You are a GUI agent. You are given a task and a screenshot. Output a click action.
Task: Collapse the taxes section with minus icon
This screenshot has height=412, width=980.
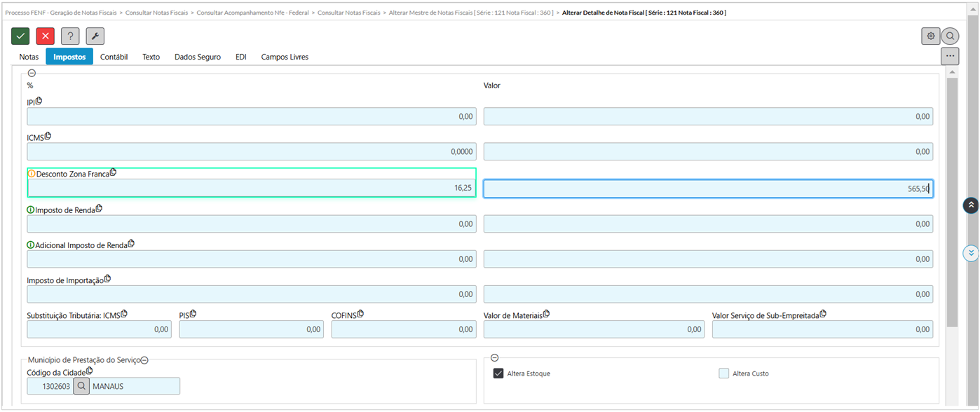pyautogui.click(x=32, y=73)
